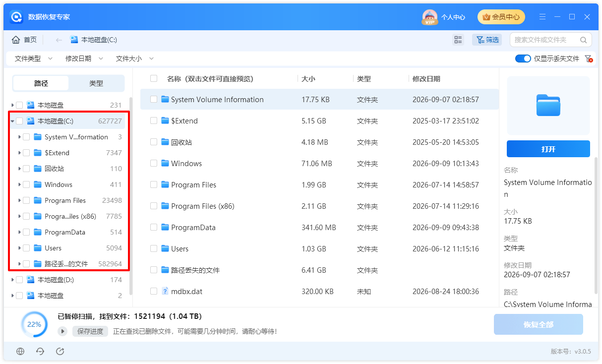Switch to the 路径 tab

coord(41,83)
